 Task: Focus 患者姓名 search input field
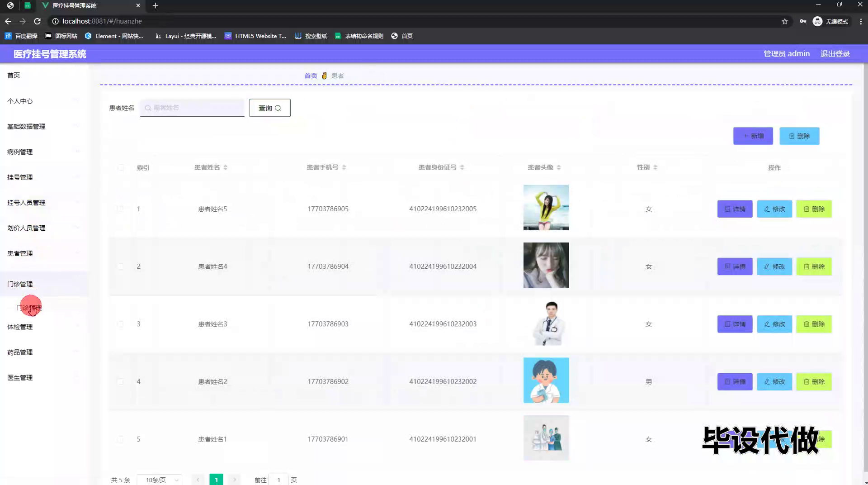coord(192,108)
